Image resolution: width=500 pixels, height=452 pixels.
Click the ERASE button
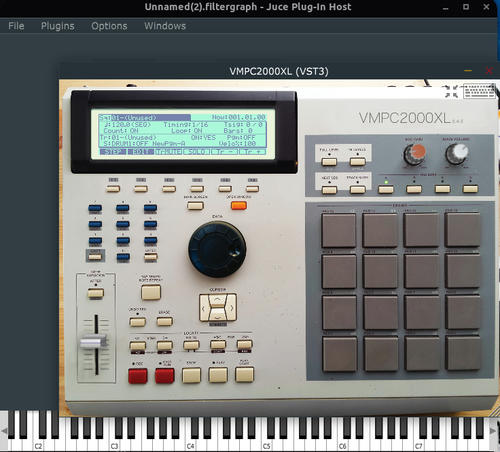(165, 321)
